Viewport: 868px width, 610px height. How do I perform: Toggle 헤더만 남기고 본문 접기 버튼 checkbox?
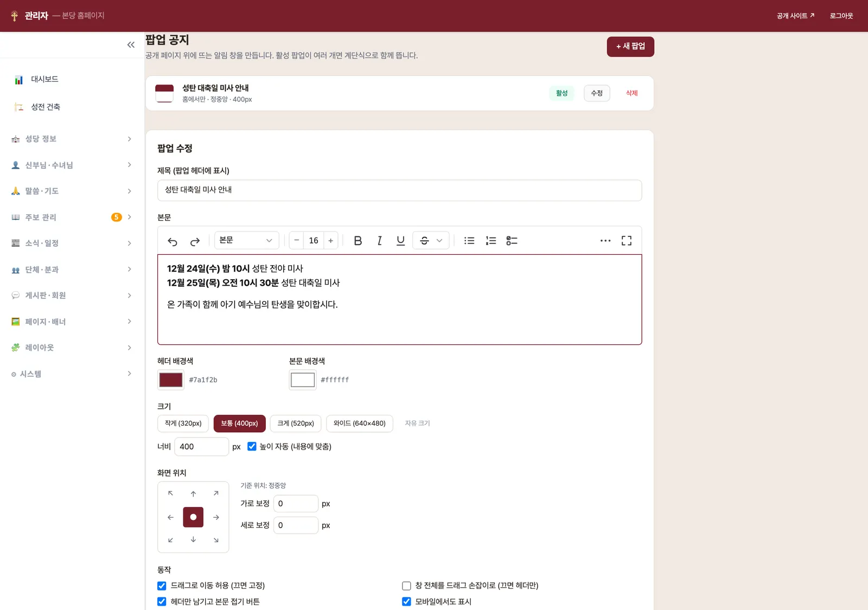click(x=162, y=601)
